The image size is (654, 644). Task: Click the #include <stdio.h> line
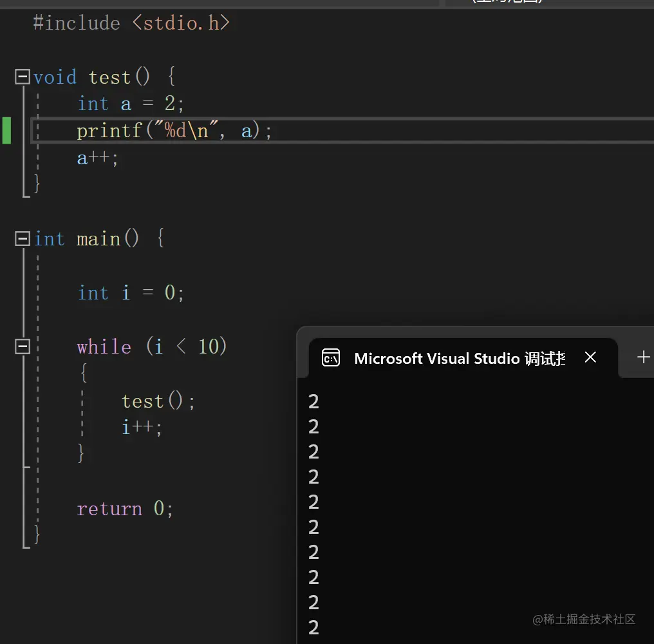click(x=131, y=23)
